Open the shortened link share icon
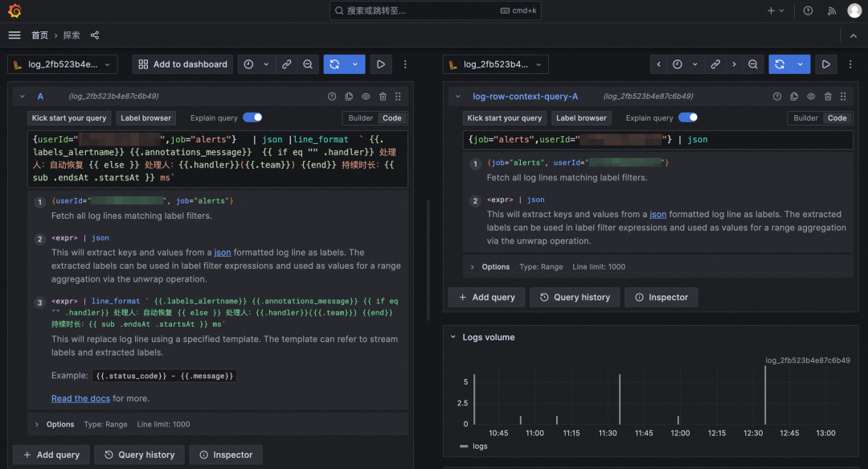 [x=286, y=64]
